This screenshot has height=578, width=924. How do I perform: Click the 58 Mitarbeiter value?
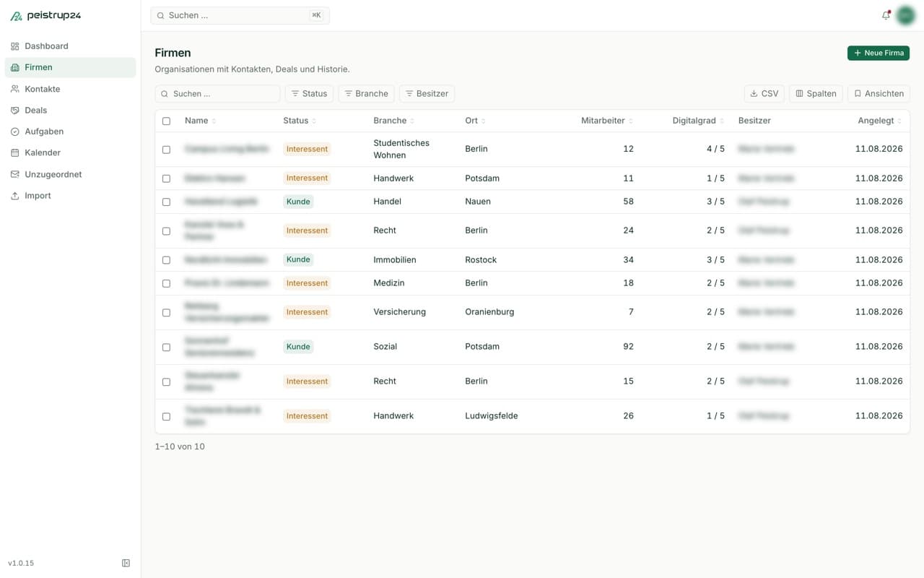[628, 202]
